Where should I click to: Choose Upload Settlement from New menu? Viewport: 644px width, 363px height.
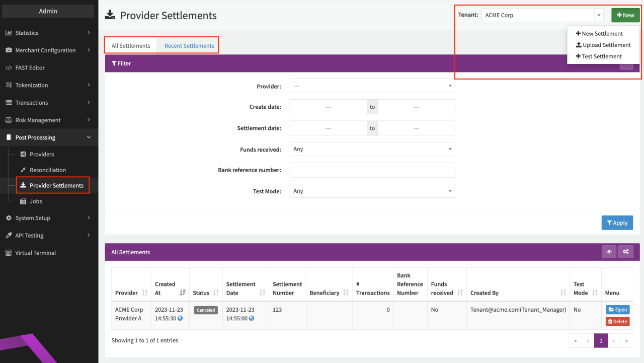603,45
